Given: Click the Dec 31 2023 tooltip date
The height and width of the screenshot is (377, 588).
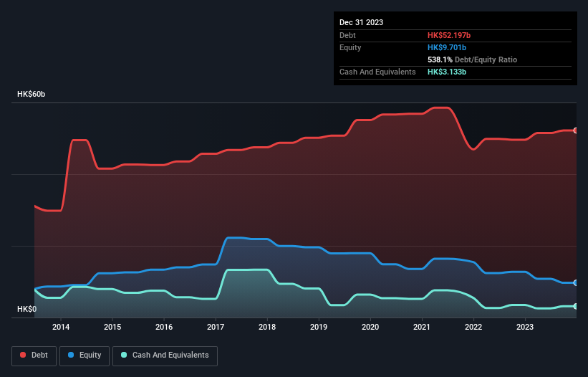Looking at the screenshot, I should [x=361, y=22].
